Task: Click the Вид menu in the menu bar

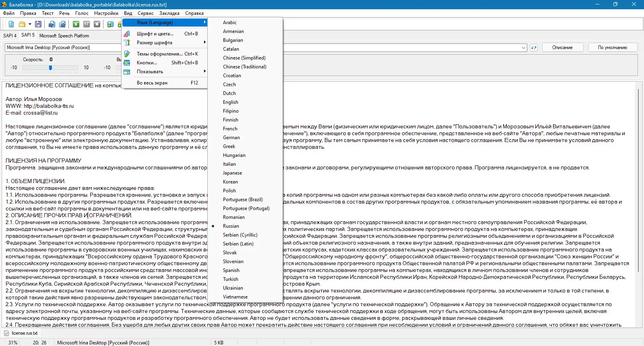Action: point(128,13)
